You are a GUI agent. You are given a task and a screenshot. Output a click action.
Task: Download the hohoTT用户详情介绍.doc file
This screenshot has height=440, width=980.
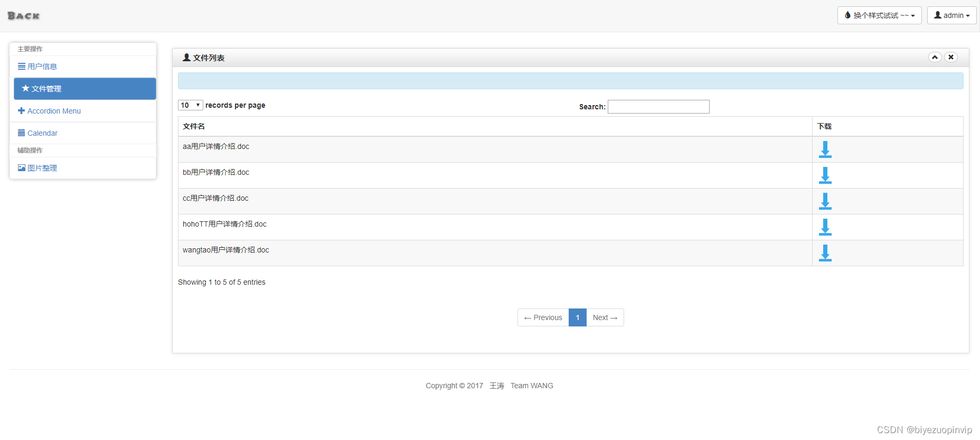click(x=825, y=227)
